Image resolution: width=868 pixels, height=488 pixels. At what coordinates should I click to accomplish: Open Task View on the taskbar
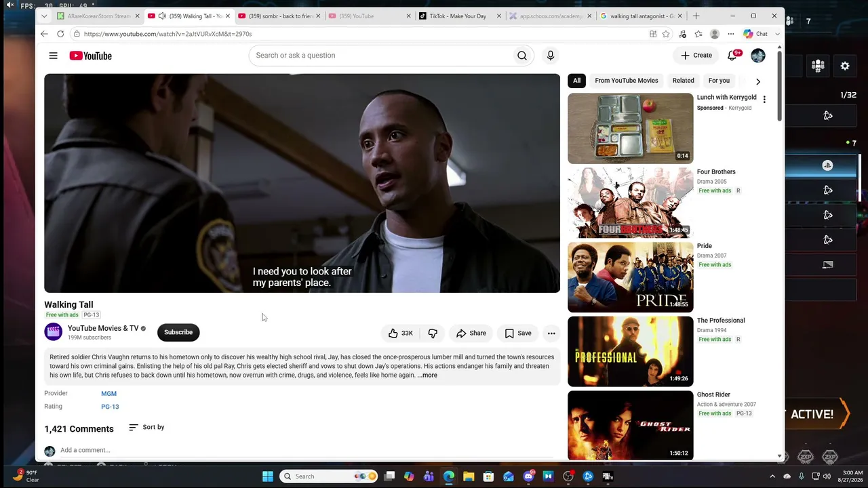(389, 476)
